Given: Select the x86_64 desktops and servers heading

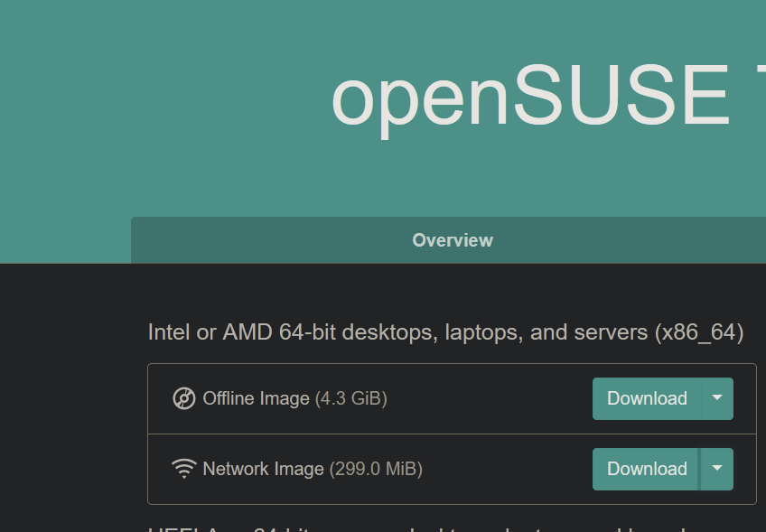Looking at the screenshot, I should [x=445, y=332].
